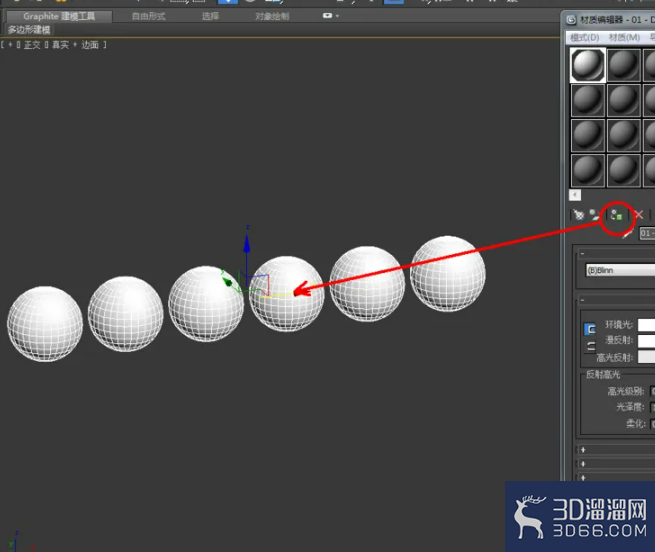Switch to the 自由形式 tab
The image size is (655, 552).
coord(148,16)
